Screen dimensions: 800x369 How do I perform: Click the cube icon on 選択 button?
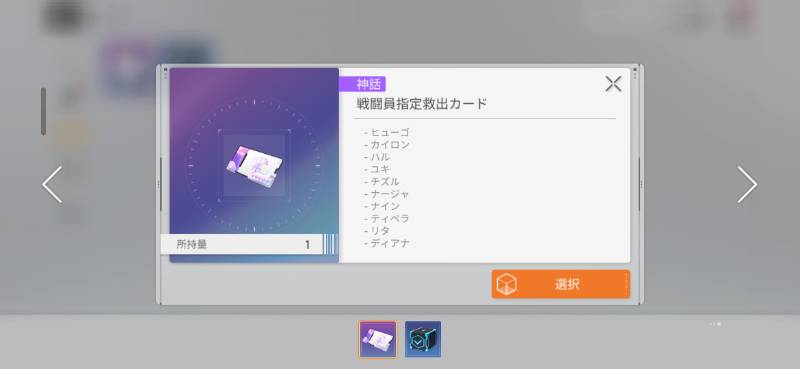pos(506,284)
